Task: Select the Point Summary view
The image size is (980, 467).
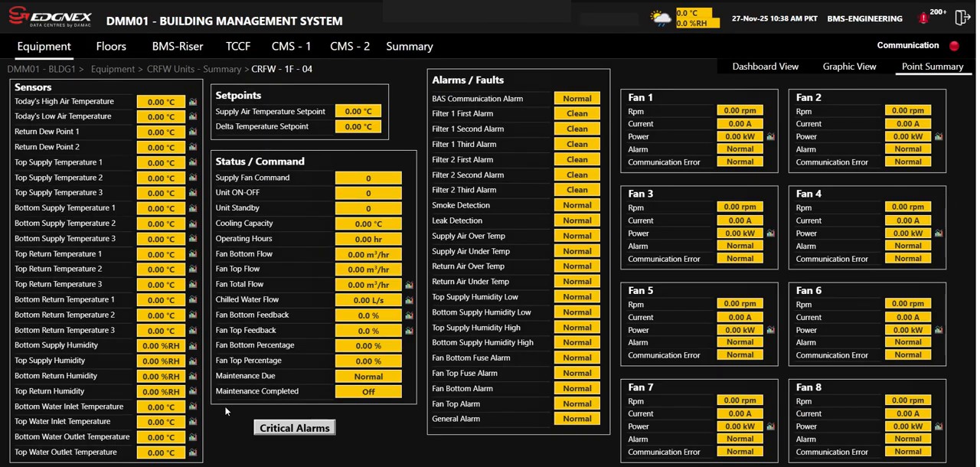Action: 933,67
